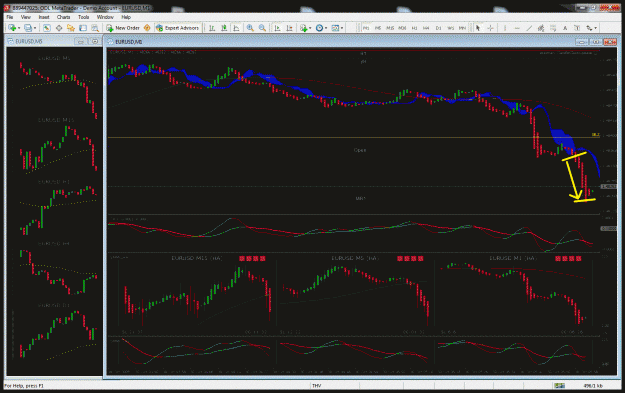This screenshot has width=625, height=393.
Task: Switch to the M1 timeframe
Action: tap(366, 28)
